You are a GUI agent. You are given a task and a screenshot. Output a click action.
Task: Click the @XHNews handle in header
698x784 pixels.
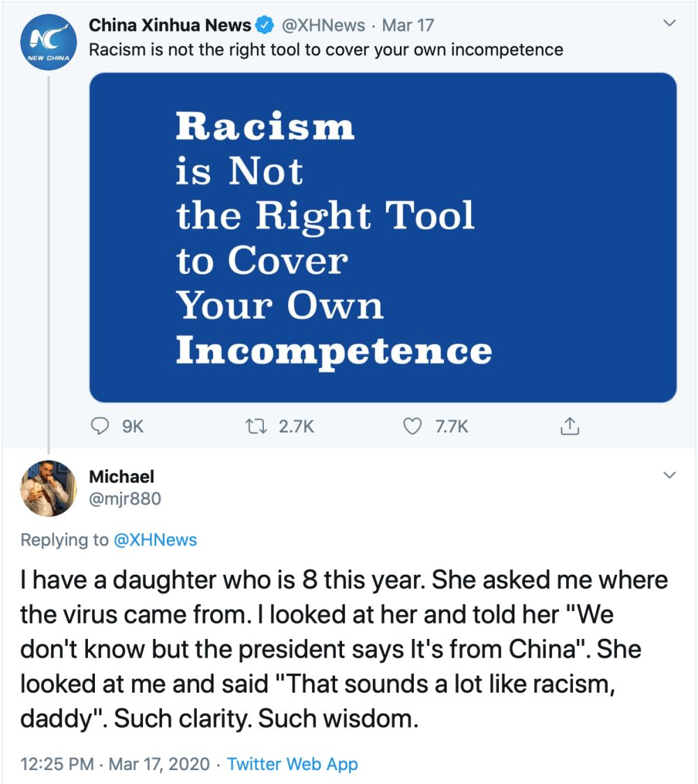tap(322, 26)
